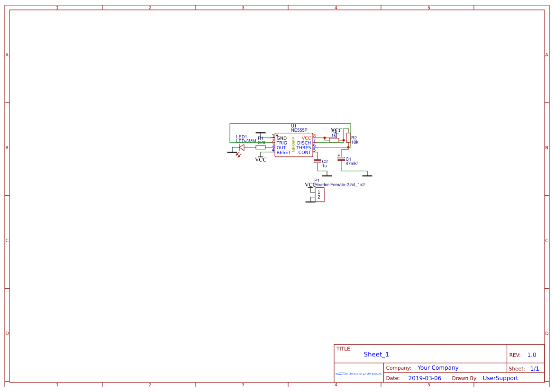Select the ground symbol below C2
This screenshot has height=392, width=554.
tap(327, 174)
